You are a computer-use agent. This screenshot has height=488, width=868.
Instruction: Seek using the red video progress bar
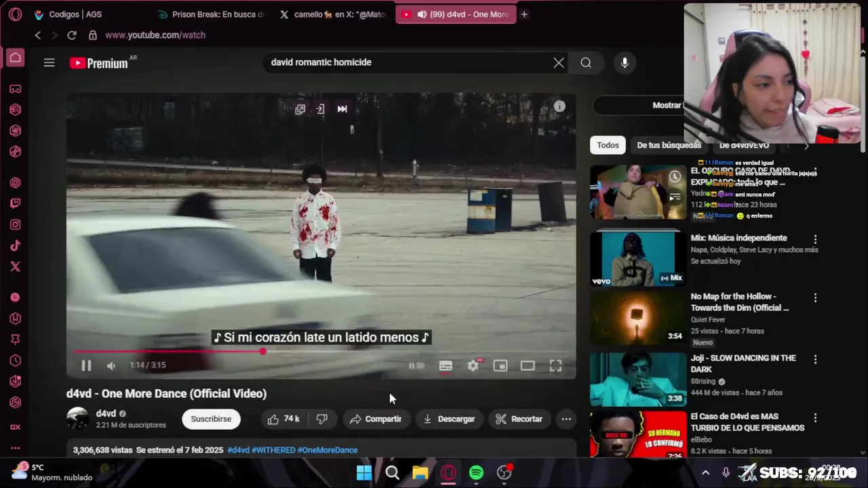pos(321,351)
